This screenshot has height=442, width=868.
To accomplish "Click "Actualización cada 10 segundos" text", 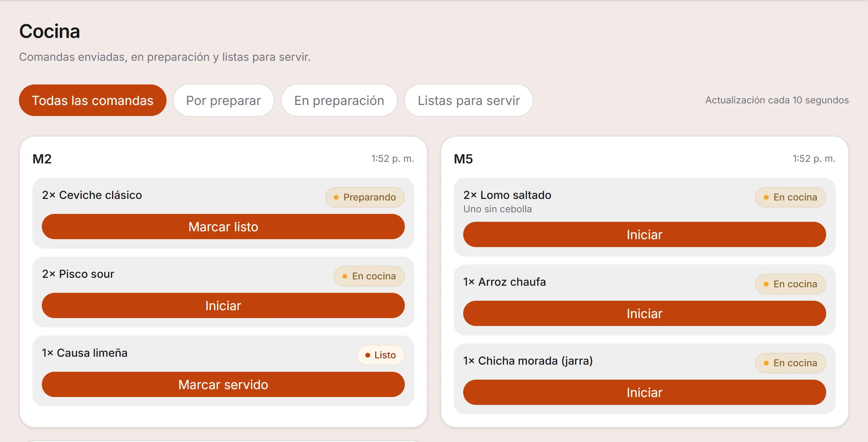I will (x=777, y=100).
